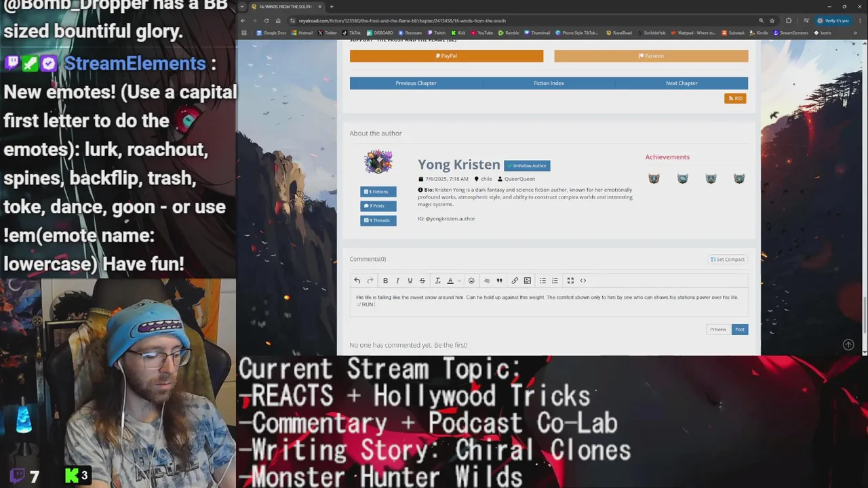The width and height of the screenshot is (868, 488).
Task: Click first achievement badge icon
Action: pos(654,179)
